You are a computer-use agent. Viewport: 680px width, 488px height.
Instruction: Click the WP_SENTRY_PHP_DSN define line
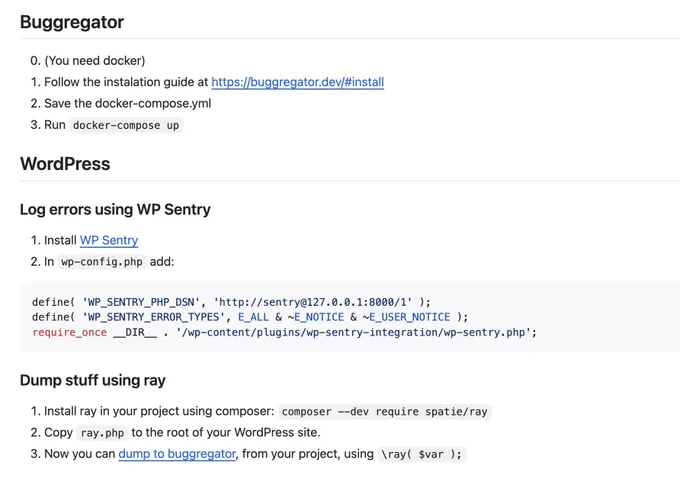[x=231, y=302]
